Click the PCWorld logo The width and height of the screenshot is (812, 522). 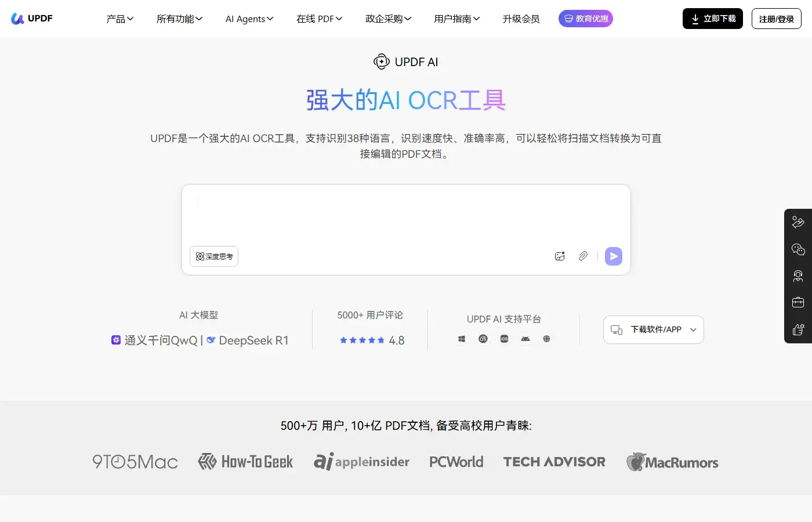coord(456,462)
